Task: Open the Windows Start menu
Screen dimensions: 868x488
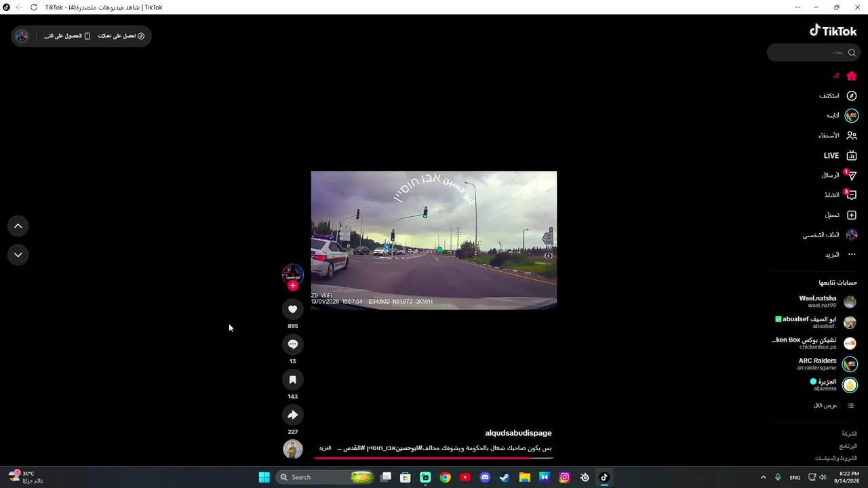Action: [x=264, y=477]
